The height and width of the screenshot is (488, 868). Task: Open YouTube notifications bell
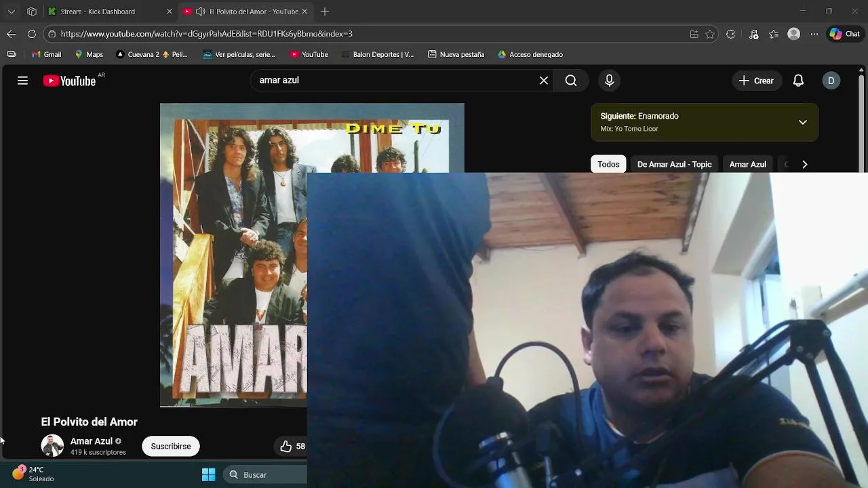point(798,81)
